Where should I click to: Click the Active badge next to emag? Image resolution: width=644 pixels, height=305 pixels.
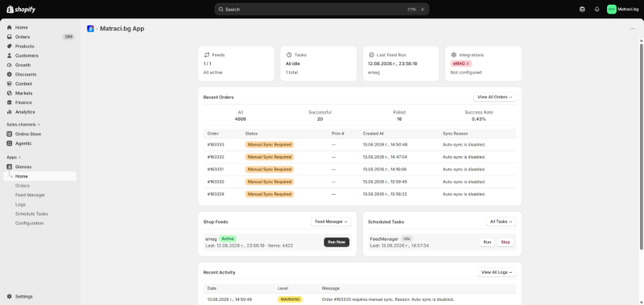228,238
